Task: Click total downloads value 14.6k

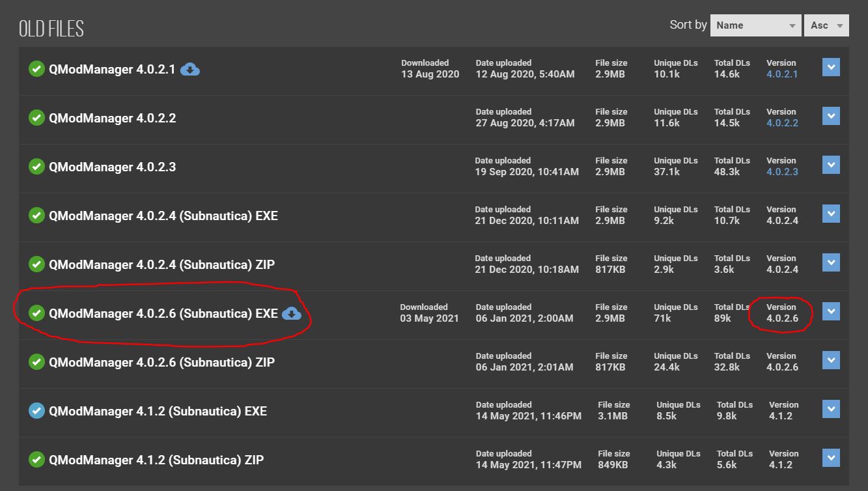Action: point(727,74)
